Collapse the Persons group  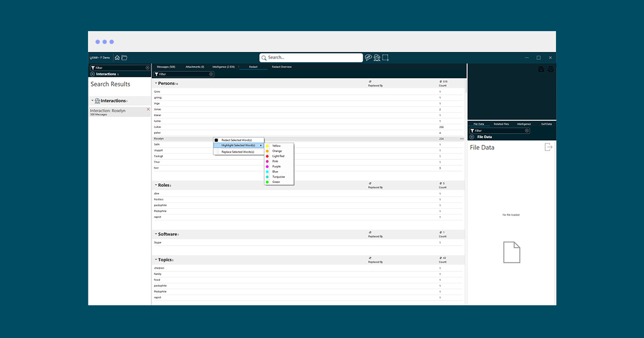click(156, 83)
